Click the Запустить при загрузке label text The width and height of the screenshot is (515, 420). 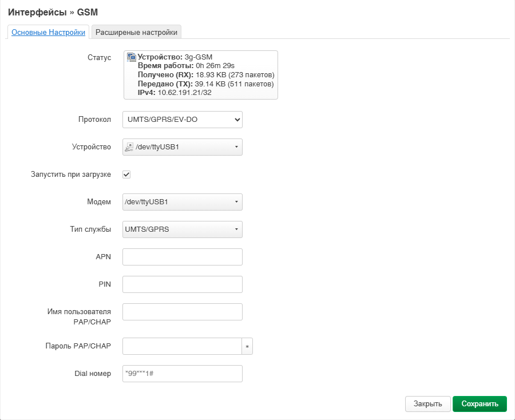(71, 174)
